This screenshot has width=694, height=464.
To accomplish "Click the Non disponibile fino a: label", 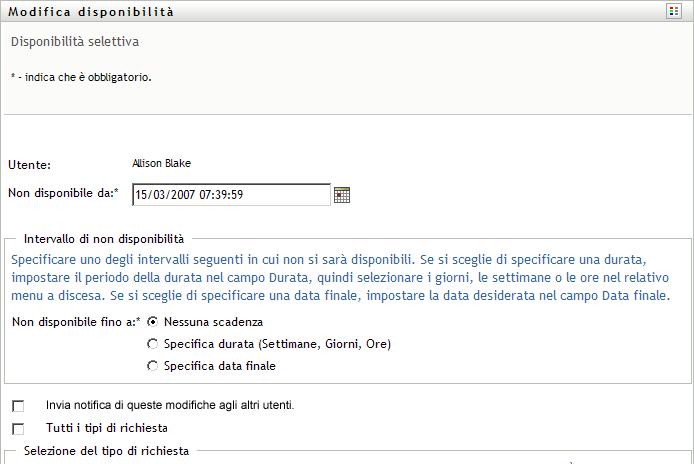I will coord(75,322).
